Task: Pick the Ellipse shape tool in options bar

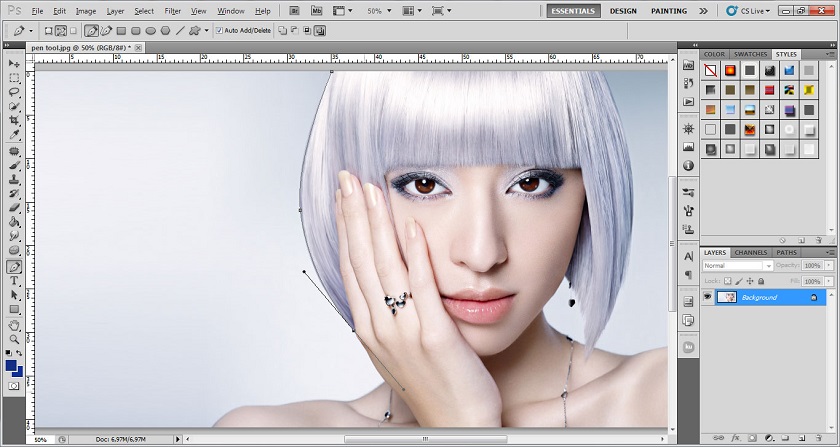Action: pos(150,31)
